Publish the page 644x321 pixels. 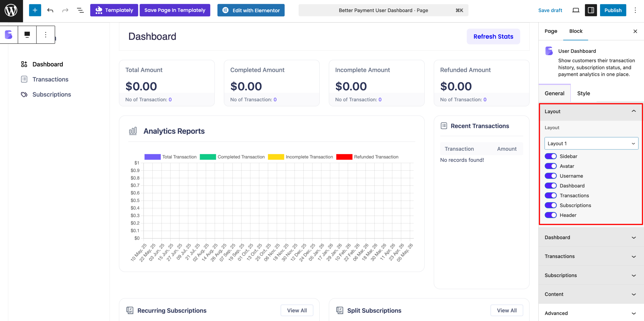613,10
